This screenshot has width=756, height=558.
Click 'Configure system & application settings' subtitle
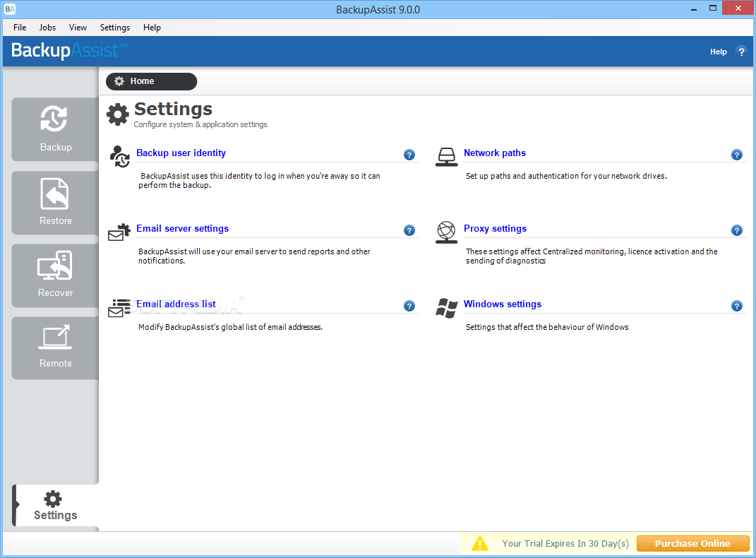pyautogui.click(x=200, y=124)
